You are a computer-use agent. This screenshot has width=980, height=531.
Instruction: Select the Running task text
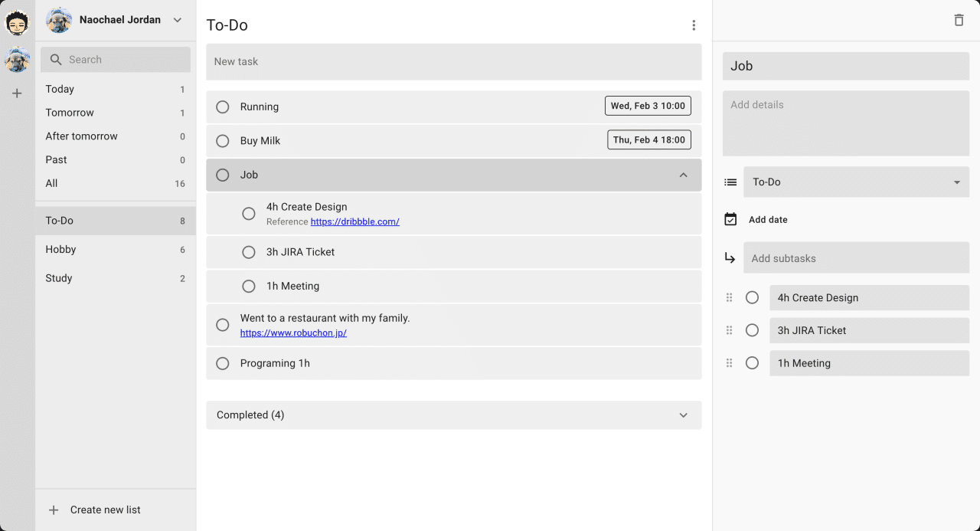click(x=260, y=107)
